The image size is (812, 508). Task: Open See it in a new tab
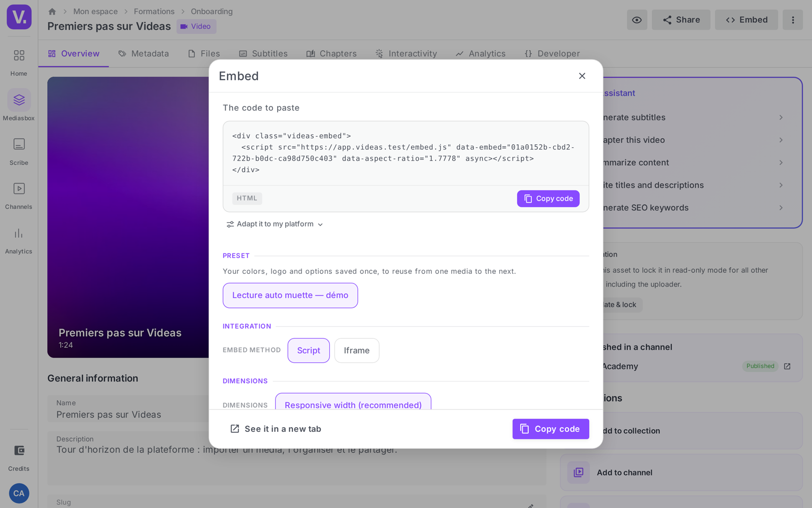[x=276, y=429]
